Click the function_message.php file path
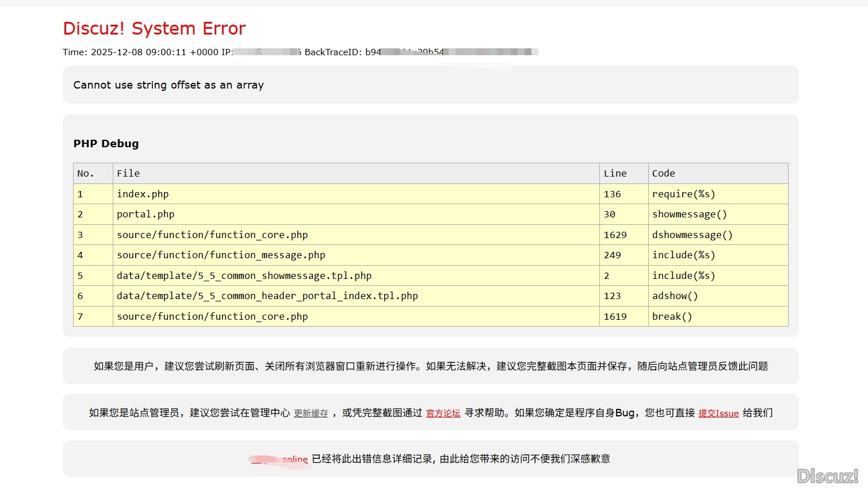The height and width of the screenshot is (490, 868). pos(221,255)
